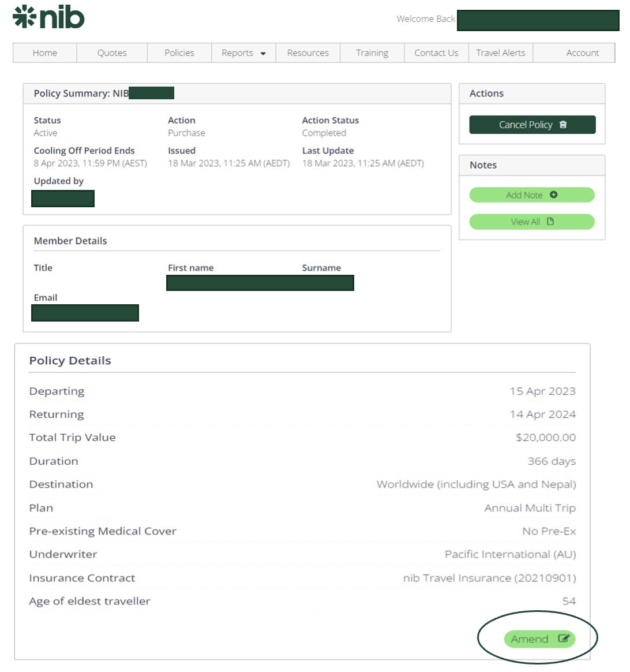
Task: Click the Notes panel heading
Action: 483,165
